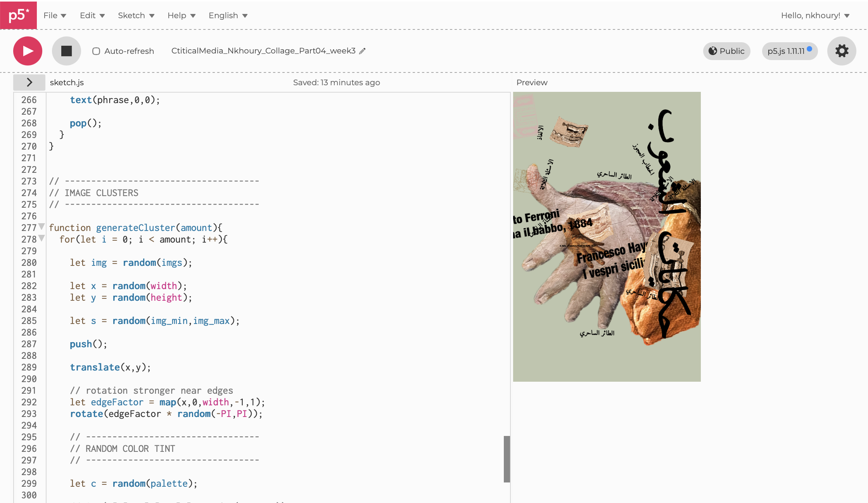Viewport: 868px width, 503px height.
Task: Click the collage preview canvas
Action: tap(607, 236)
